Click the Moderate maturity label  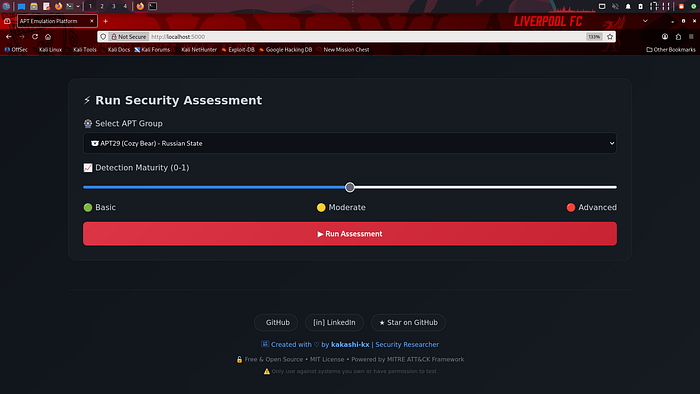click(x=341, y=207)
